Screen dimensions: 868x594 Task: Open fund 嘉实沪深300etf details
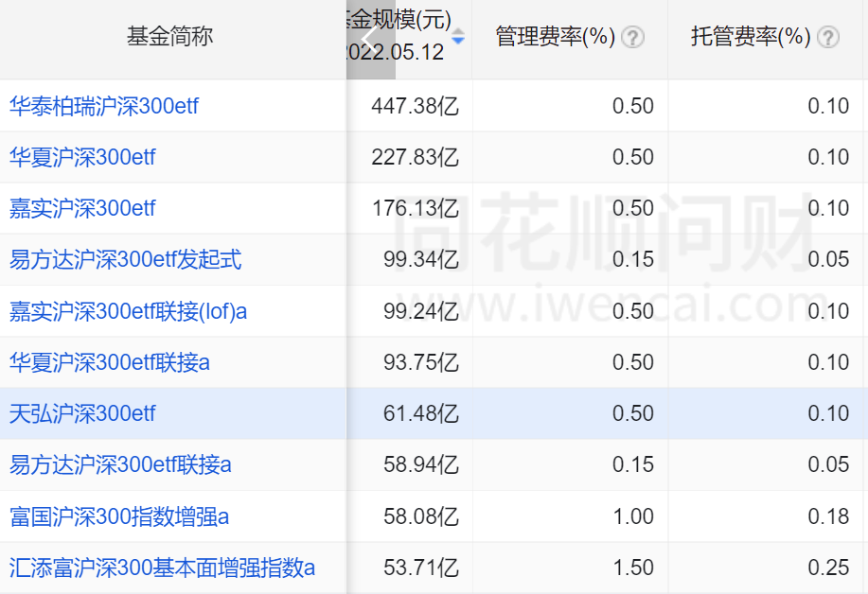click(x=81, y=208)
